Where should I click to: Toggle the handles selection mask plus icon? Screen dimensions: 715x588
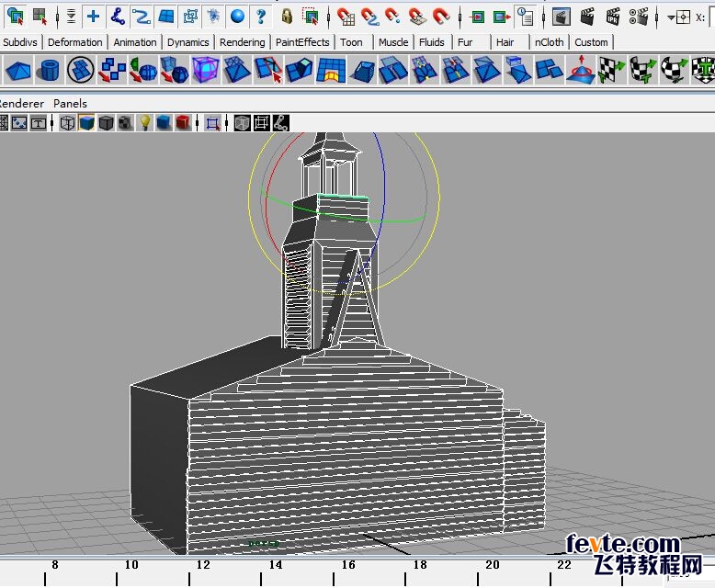[x=94, y=17]
